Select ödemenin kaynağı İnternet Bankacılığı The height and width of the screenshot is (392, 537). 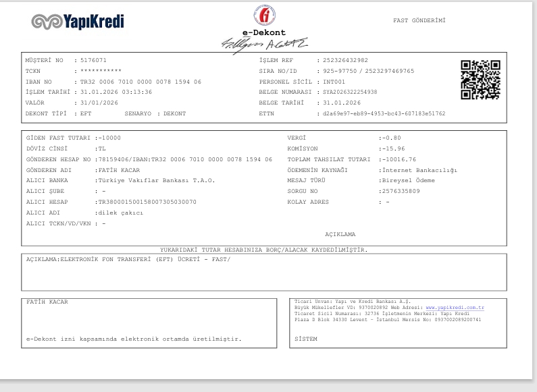(419, 170)
